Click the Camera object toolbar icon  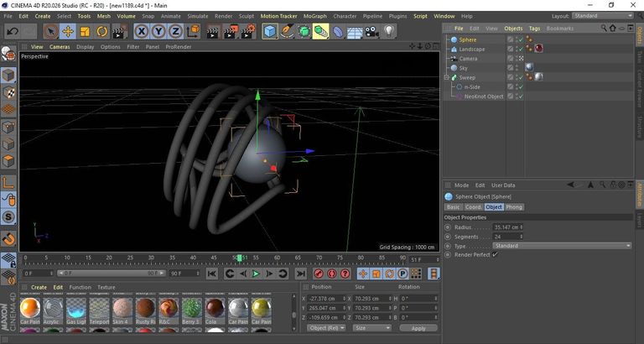point(371,32)
